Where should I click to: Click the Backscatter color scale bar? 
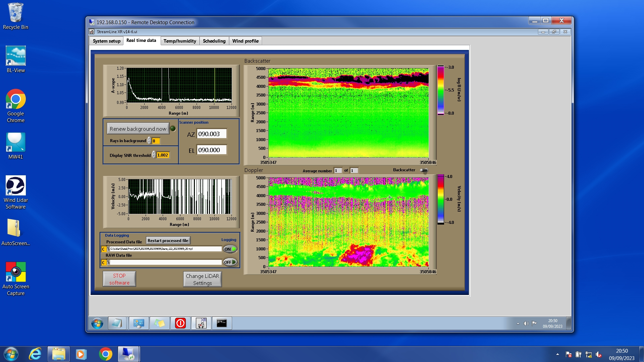pos(440,90)
